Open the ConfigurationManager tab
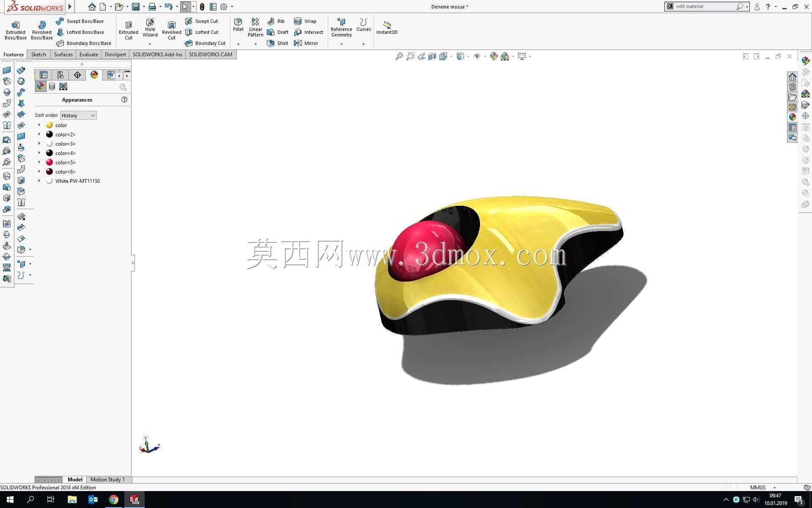812x508 pixels. pyautogui.click(x=77, y=75)
